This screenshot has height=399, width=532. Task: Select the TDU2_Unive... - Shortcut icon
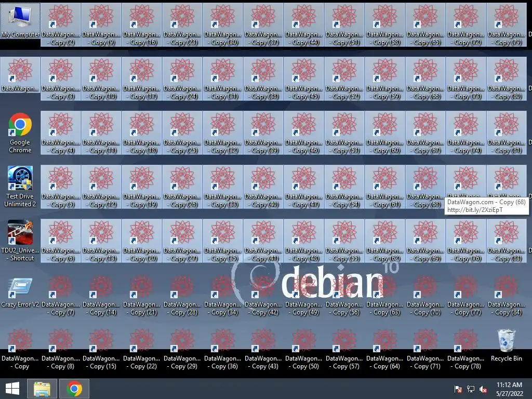(x=20, y=241)
